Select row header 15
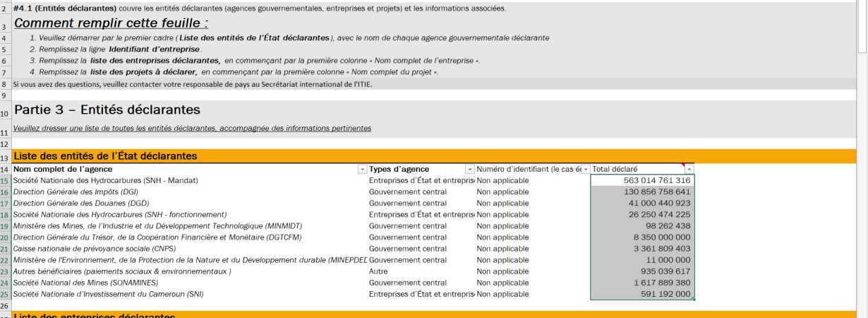 (5, 181)
